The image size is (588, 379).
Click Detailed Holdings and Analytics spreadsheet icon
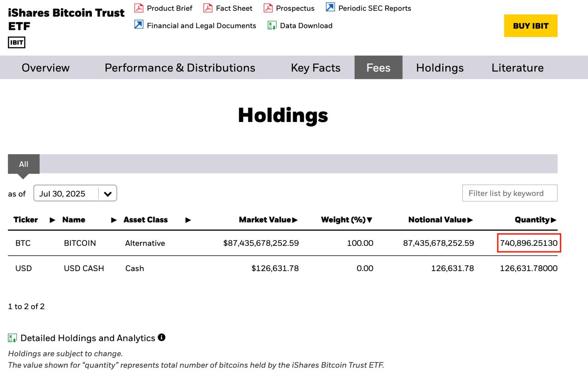coord(12,338)
